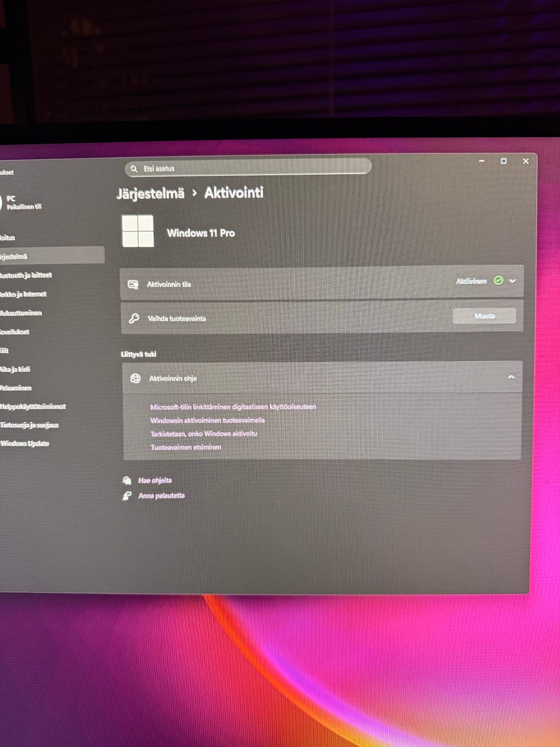Click the Hae ohjeita link

pos(155,480)
